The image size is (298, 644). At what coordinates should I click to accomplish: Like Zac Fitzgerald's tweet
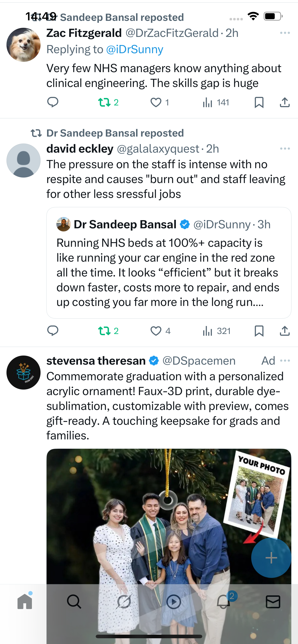pyautogui.click(x=156, y=102)
